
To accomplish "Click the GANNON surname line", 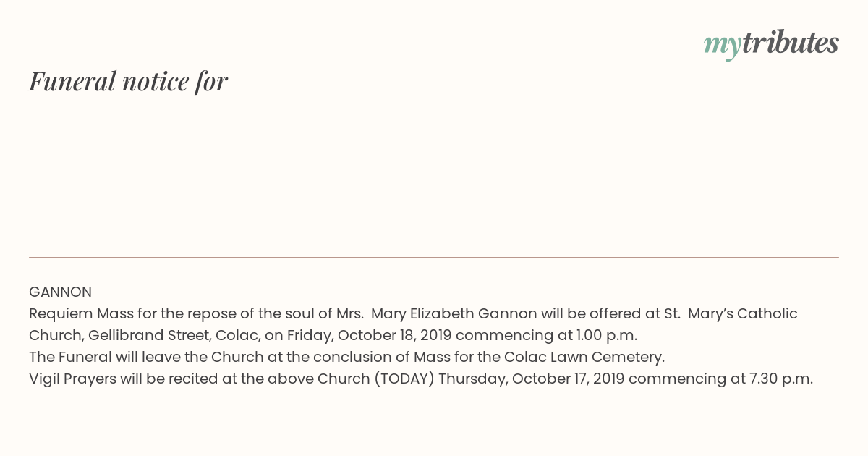I will pos(60,292).
